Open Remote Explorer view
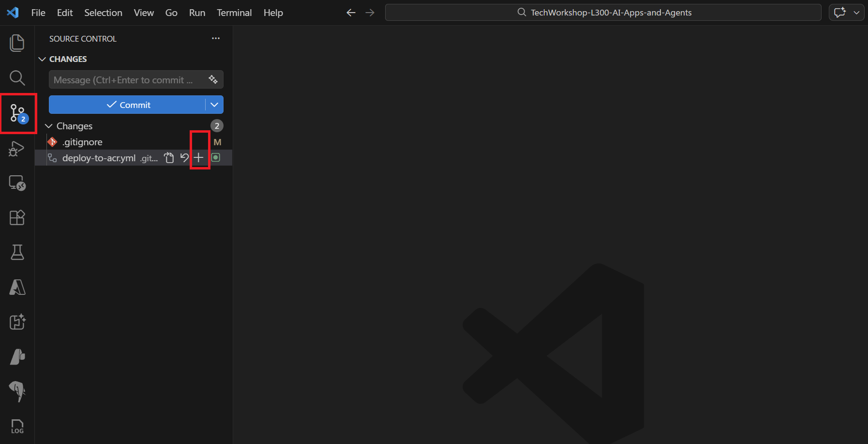 17,183
